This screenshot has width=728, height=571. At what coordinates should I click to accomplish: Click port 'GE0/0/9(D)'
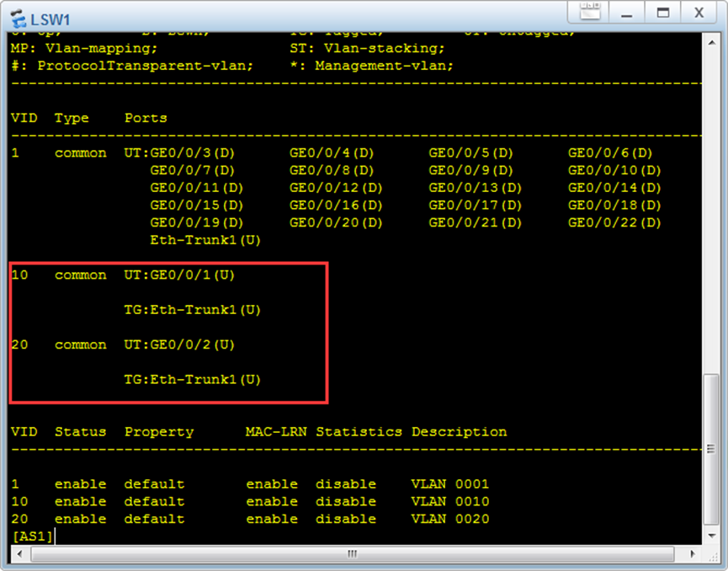[470, 170]
